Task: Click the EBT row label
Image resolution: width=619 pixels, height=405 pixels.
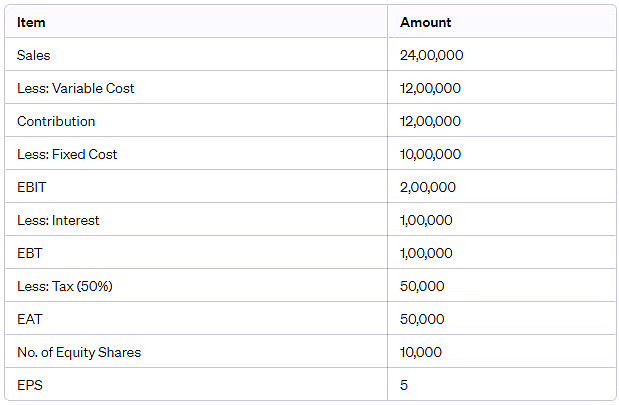Action: (30, 253)
